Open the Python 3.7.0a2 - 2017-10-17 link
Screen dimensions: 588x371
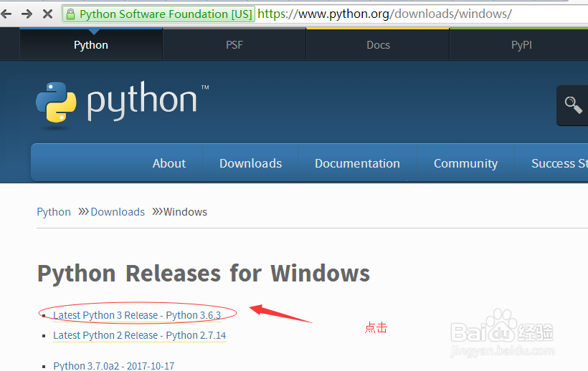pyautogui.click(x=113, y=366)
